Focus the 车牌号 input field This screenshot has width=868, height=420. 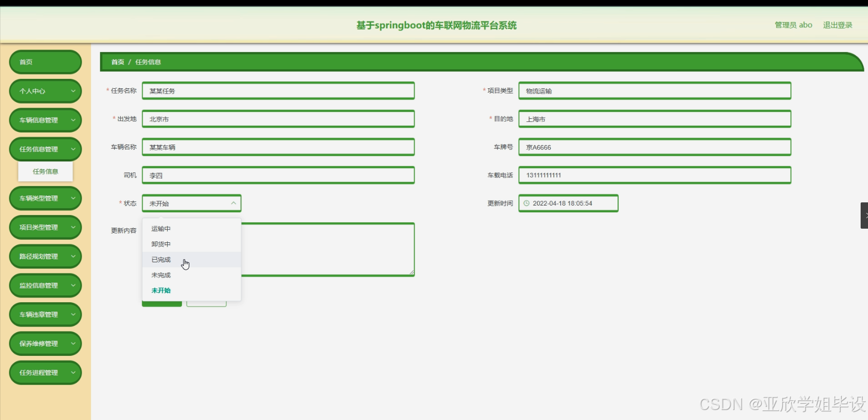coord(655,147)
